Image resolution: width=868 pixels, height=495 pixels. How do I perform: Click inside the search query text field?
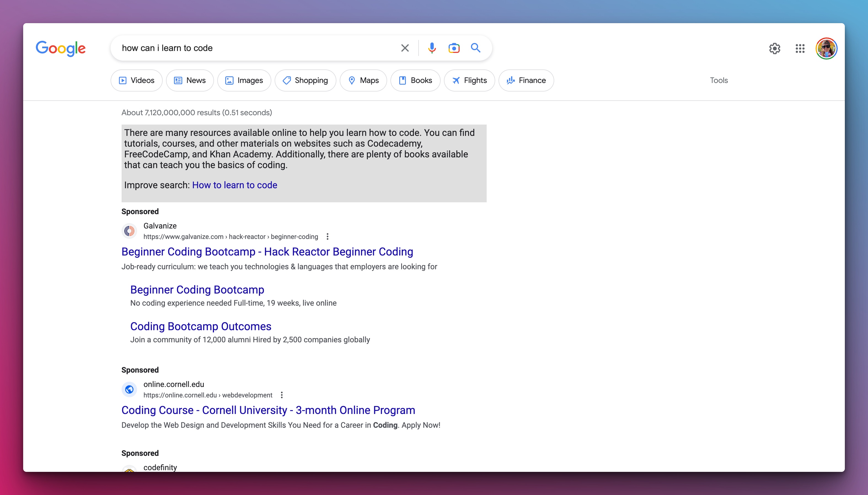coord(255,48)
